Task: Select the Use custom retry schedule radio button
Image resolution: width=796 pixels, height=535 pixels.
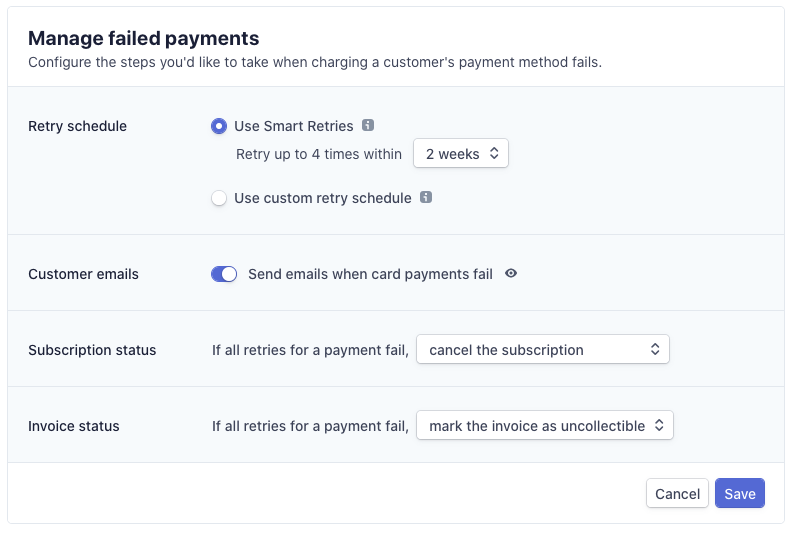Action: (219, 198)
